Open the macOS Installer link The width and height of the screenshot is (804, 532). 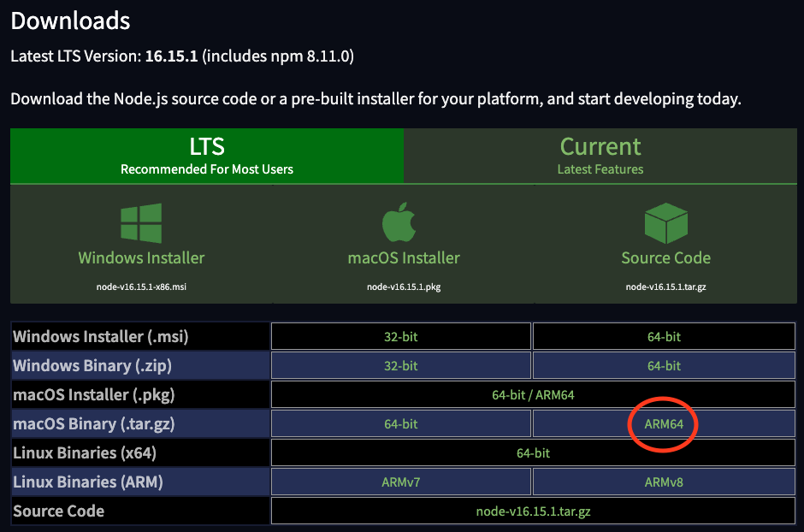(x=404, y=257)
